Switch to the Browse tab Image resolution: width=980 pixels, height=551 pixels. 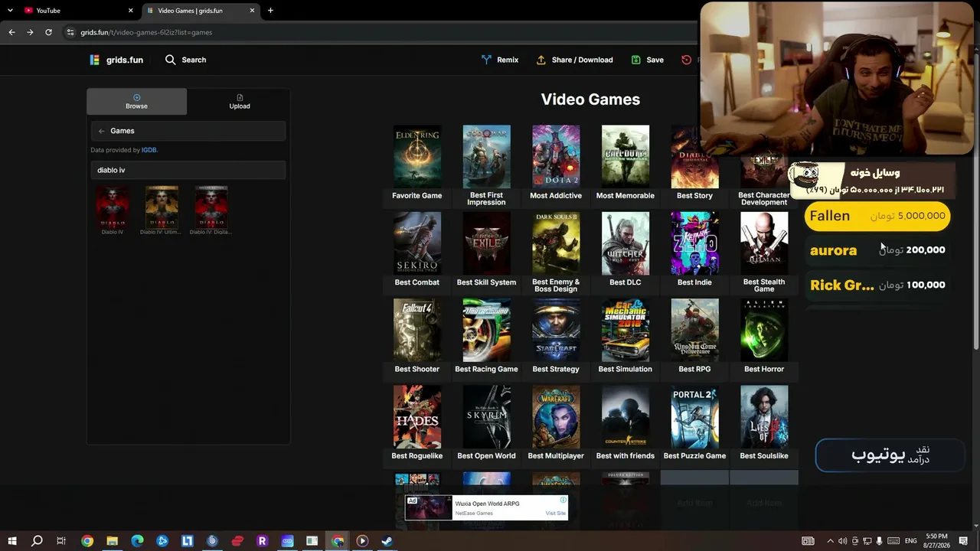pos(136,102)
